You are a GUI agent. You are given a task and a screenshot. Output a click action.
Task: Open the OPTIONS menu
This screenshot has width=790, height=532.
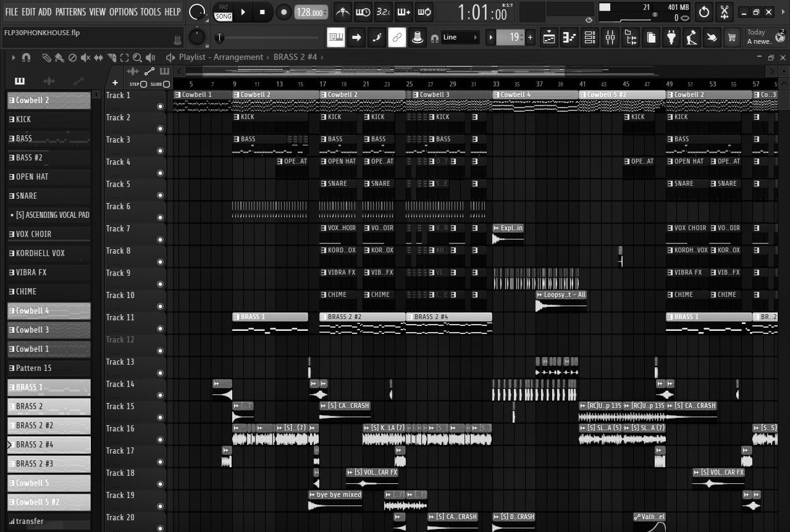pyautogui.click(x=124, y=12)
